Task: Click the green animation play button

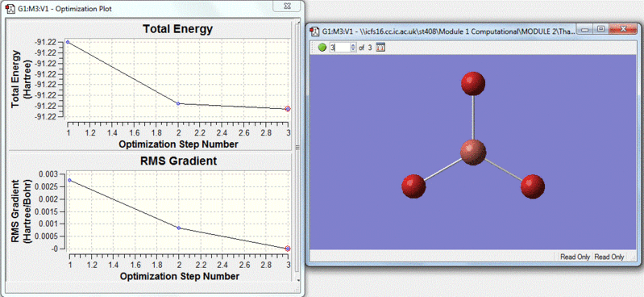Action: tap(322, 48)
